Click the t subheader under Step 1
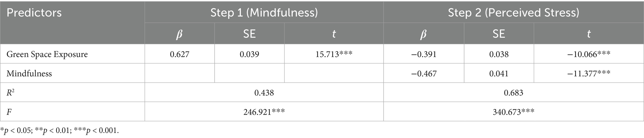The height and width of the screenshot is (138, 644). pyautogui.click(x=334, y=34)
